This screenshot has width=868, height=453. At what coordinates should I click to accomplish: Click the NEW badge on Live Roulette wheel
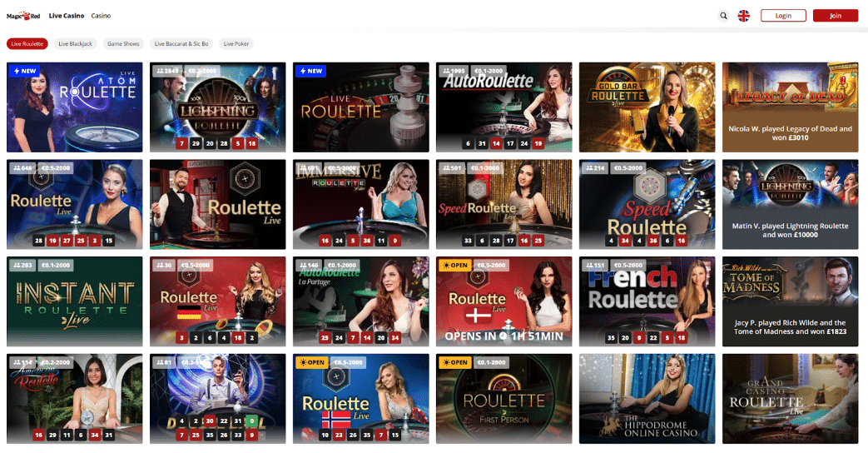click(x=311, y=71)
